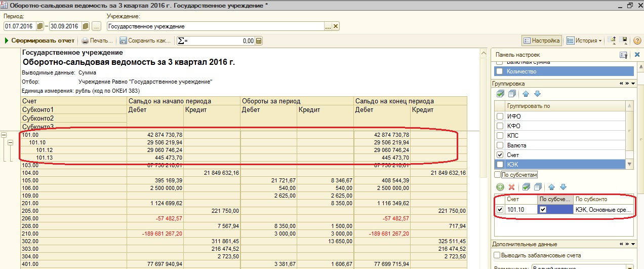Move grouping item down with the blue arrow

(537, 94)
